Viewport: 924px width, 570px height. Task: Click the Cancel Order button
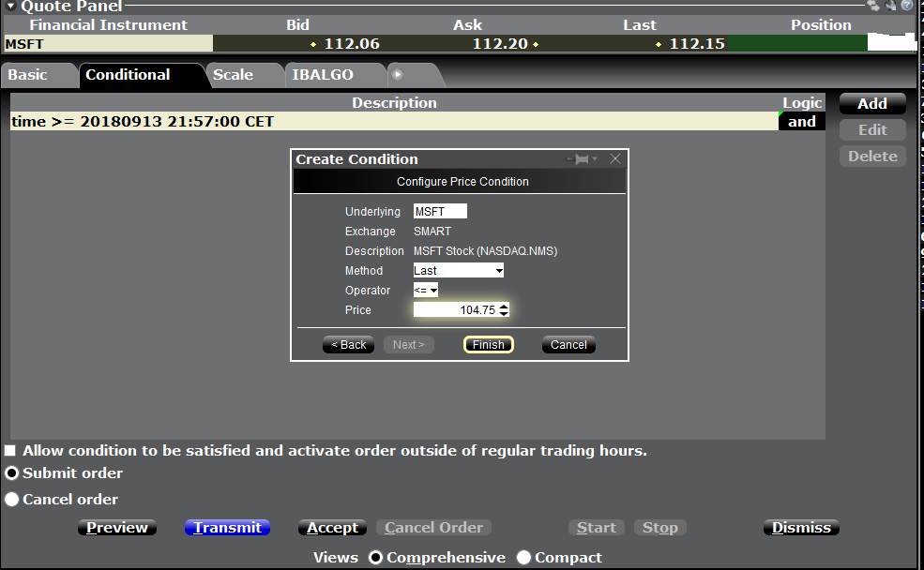coord(433,528)
